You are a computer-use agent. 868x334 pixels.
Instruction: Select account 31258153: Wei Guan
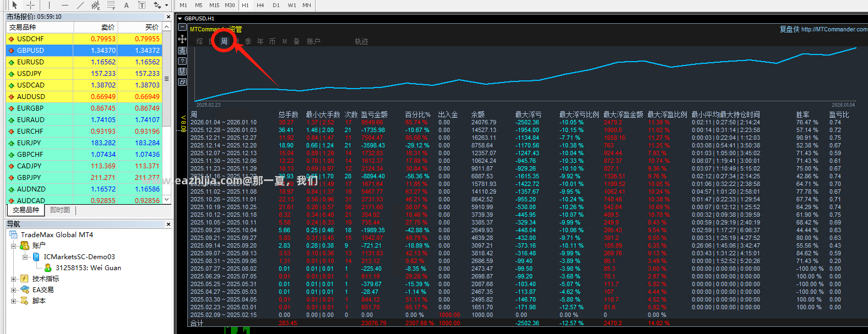coord(88,268)
